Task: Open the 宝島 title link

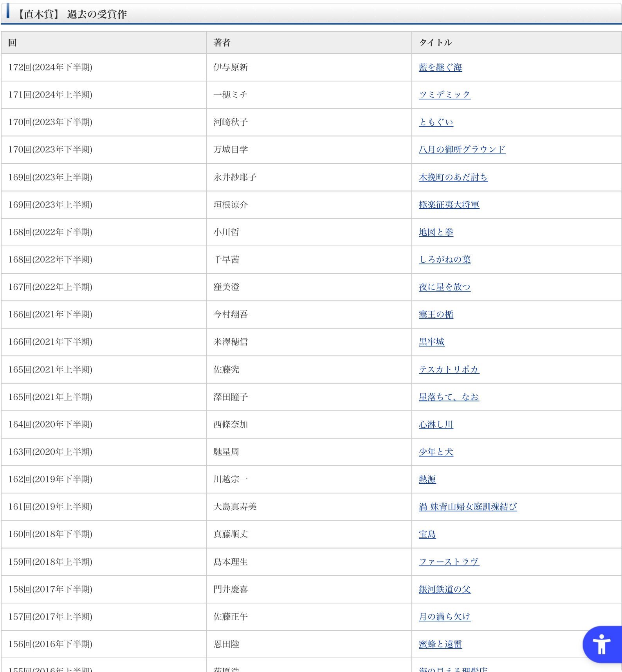Action: click(427, 534)
